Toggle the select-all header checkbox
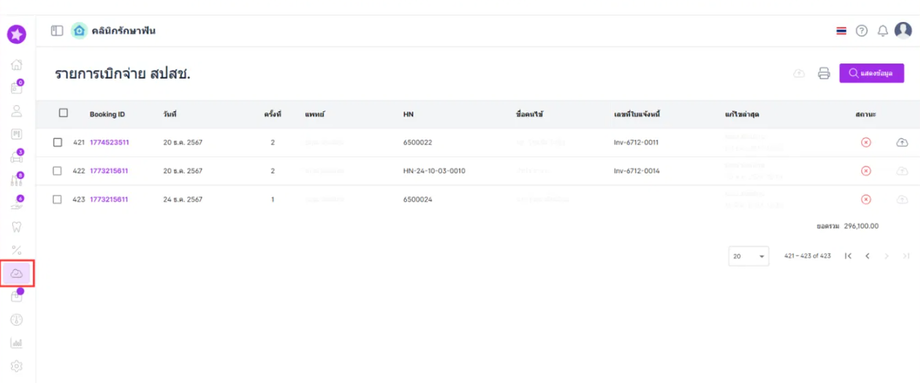920x383 pixels. 63,113
